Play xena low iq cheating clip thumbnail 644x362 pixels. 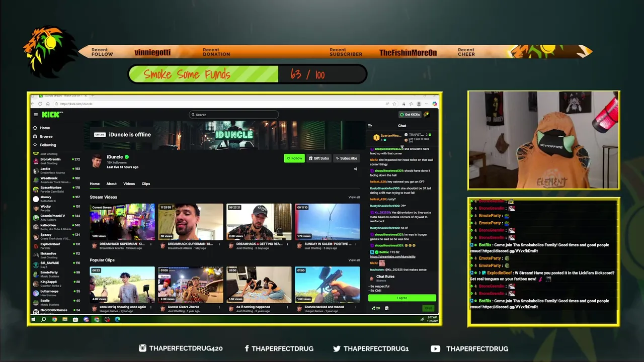coord(122,285)
